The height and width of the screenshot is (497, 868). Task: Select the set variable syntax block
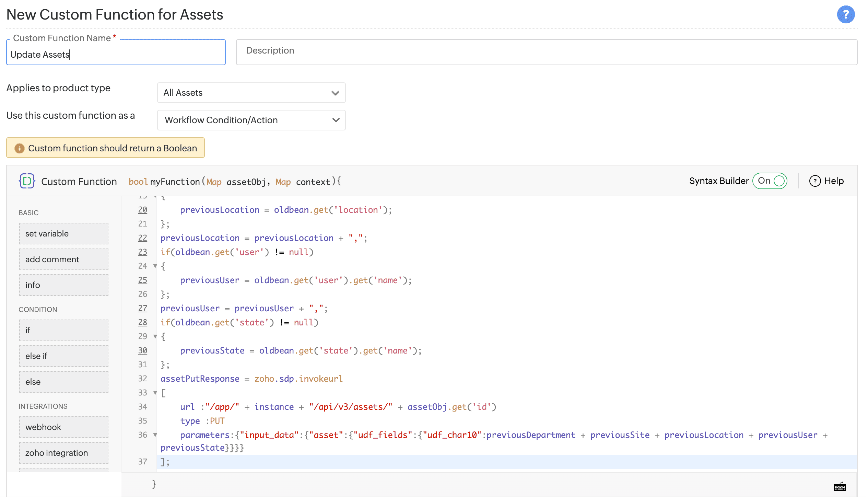point(64,233)
